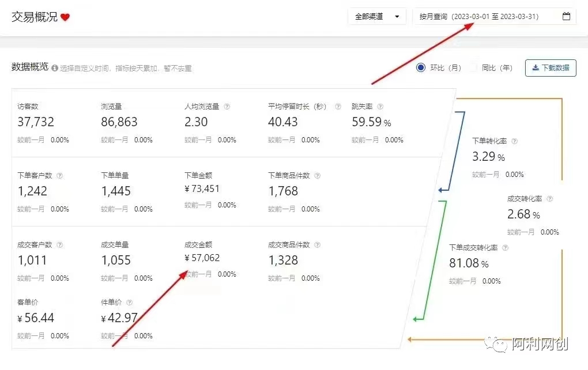Screen dimensions: 588x370
Task: Click the 客单价 value ¥56.44
Action: click(x=36, y=318)
